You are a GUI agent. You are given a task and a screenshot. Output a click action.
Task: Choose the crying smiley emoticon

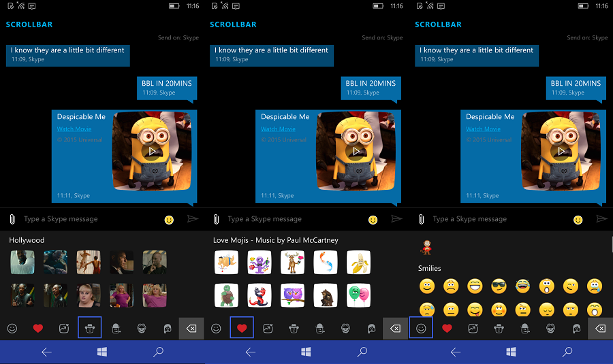[594, 286]
